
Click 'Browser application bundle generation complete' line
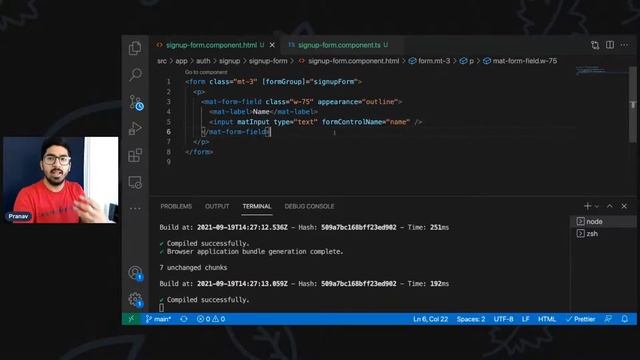point(251,251)
